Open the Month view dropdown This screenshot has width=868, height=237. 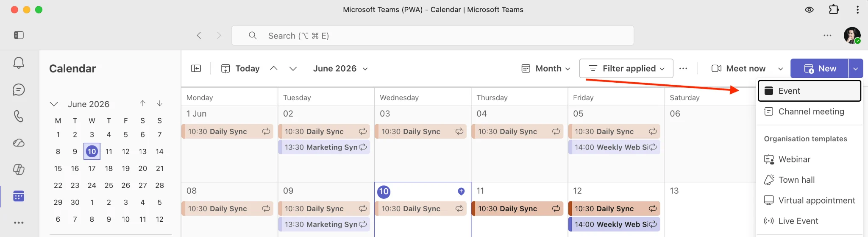tap(546, 68)
